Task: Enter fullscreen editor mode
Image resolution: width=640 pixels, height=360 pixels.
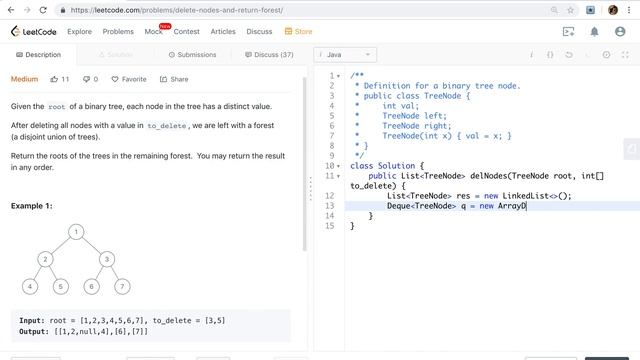Action: coord(625,55)
